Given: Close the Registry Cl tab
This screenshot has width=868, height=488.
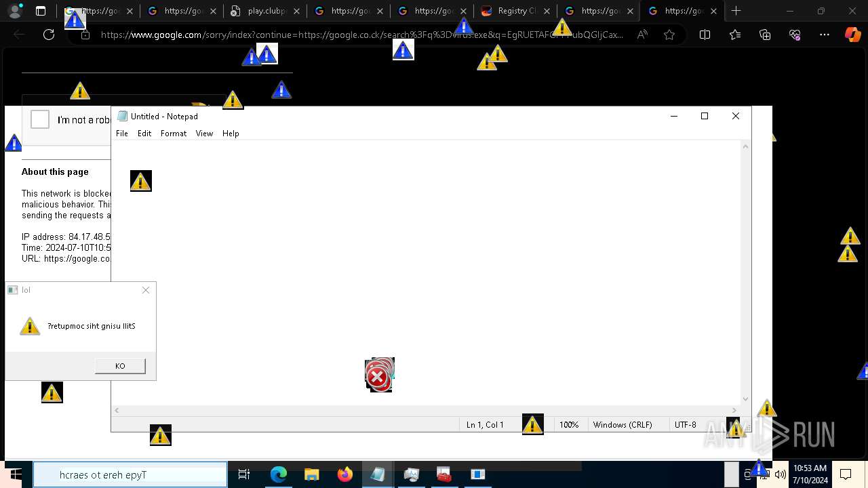Looking at the screenshot, I should point(547,11).
